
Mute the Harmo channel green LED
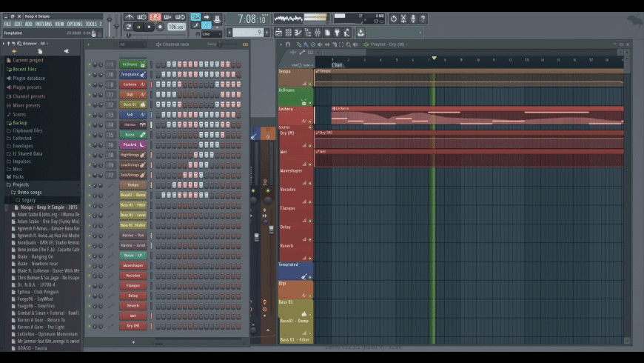[x=89, y=125]
